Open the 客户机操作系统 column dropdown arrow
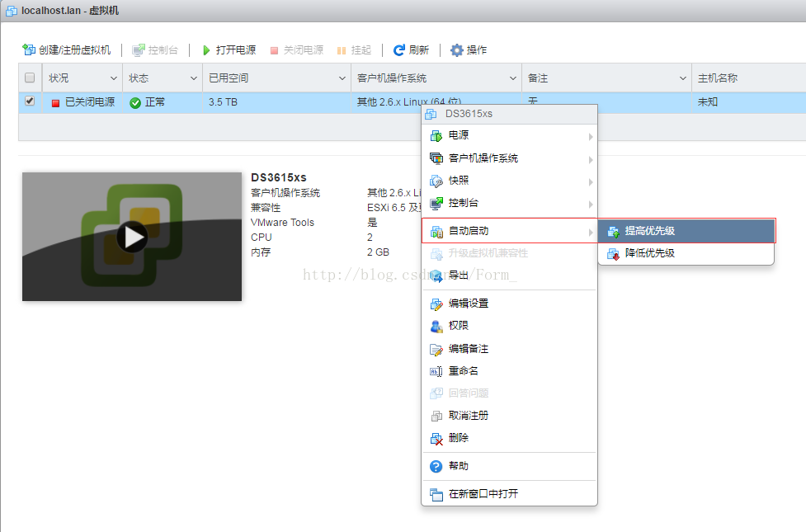The height and width of the screenshot is (532, 806). 514,78
